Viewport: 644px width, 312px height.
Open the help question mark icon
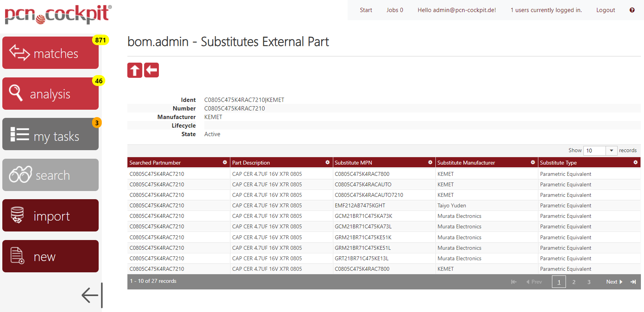coord(632,10)
